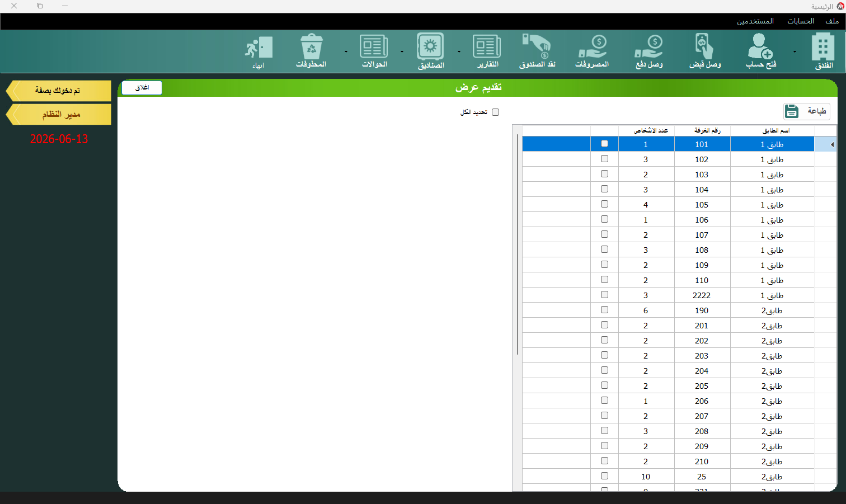Click persons count cell 4 for room 105
This screenshot has height=504, width=846.
(x=646, y=205)
